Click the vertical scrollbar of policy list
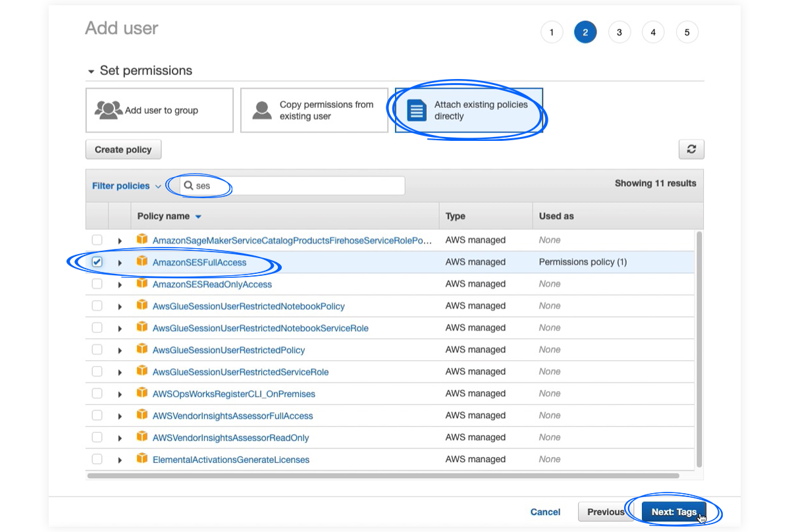790x532 pixels. (699, 349)
